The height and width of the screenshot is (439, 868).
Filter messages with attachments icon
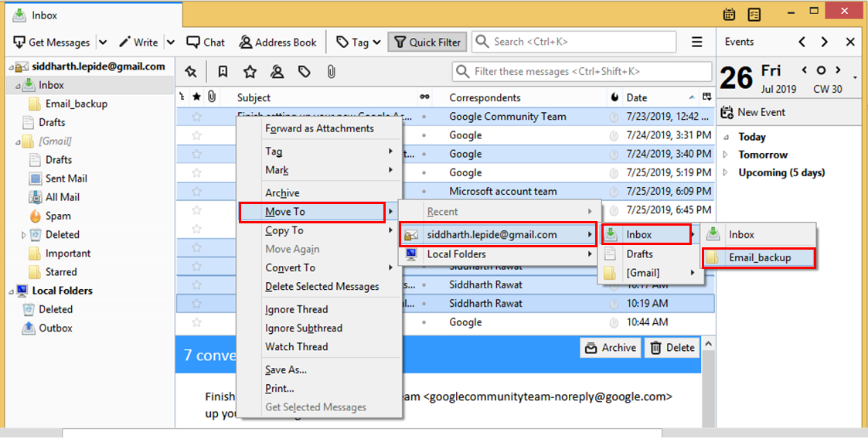(x=331, y=71)
